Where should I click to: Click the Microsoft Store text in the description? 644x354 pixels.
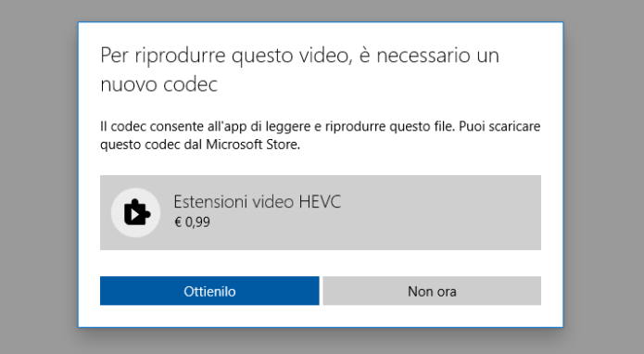click(x=253, y=145)
